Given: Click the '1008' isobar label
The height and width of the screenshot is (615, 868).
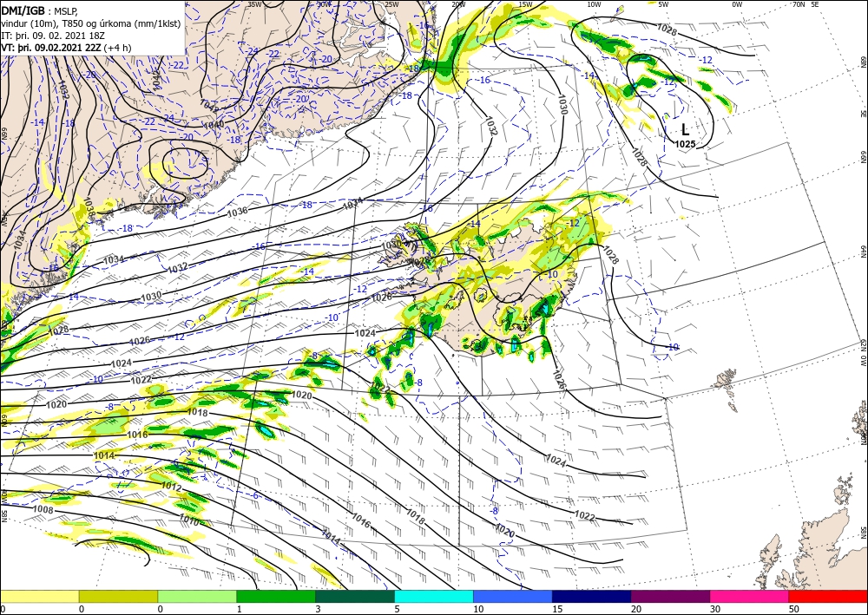Looking at the screenshot, I should pos(43,509).
